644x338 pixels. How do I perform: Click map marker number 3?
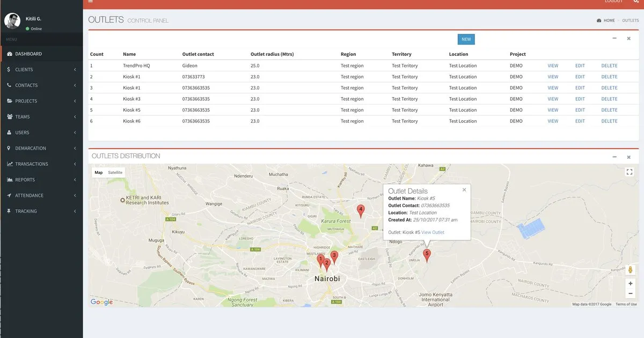coord(334,258)
